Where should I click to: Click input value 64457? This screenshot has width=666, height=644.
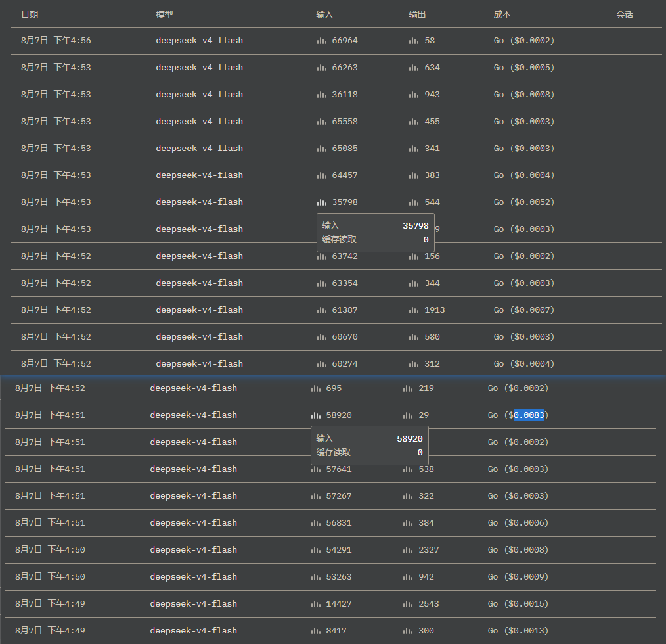[345, 175]
